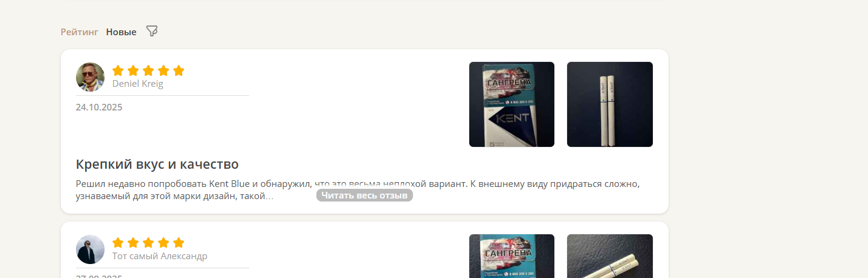Open Kent pack photo in Deniel Kreig's review
The image size is (868, 278).
(x=512, y=104)
